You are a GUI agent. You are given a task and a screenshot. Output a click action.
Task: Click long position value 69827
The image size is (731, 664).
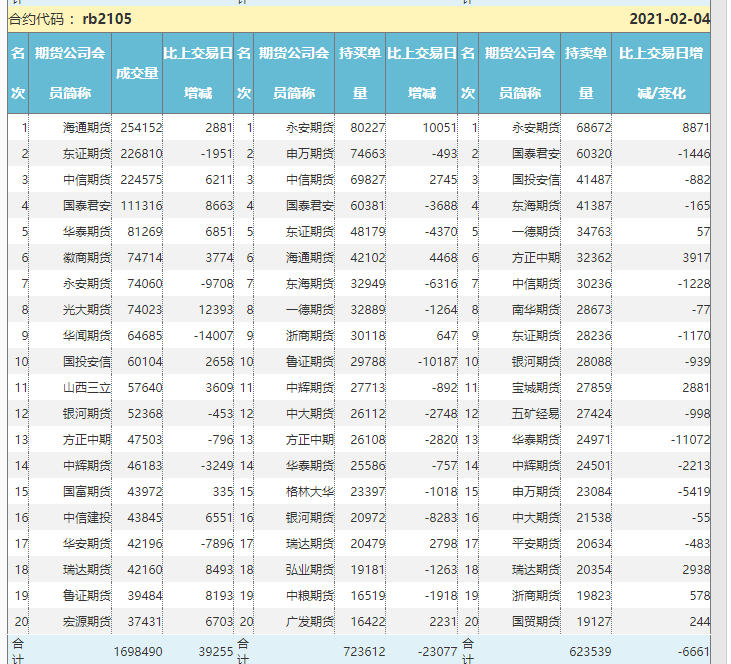tap(368, 180)
